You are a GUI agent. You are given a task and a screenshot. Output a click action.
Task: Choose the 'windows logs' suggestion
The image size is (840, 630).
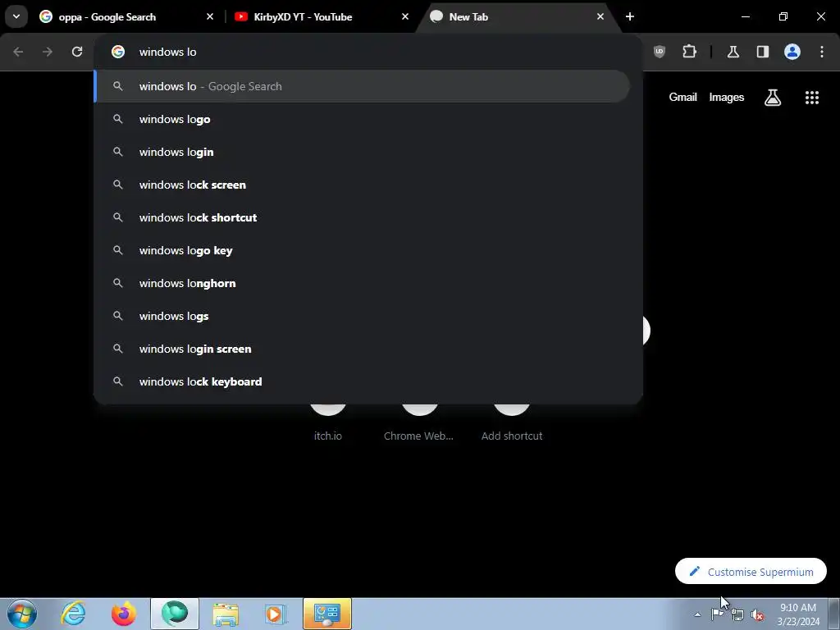(362, 316)
